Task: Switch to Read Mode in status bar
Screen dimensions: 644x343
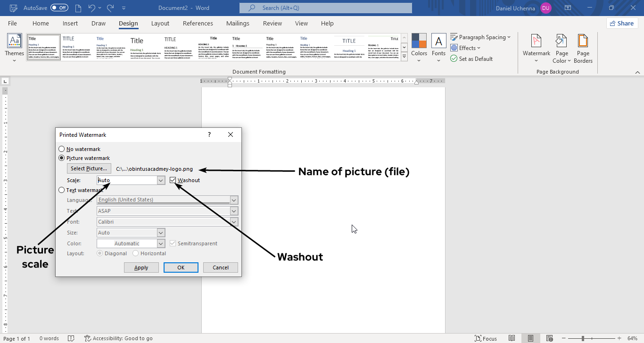Action: point(512,338)
